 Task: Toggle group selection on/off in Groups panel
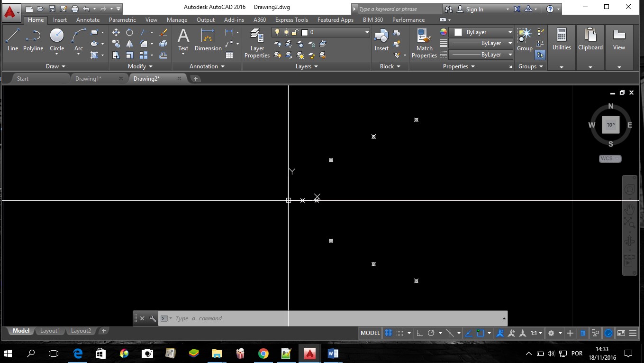540,55
